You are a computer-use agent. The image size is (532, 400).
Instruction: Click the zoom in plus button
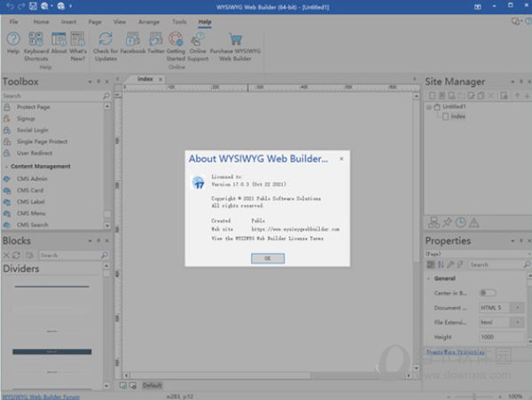click(499, 396)
